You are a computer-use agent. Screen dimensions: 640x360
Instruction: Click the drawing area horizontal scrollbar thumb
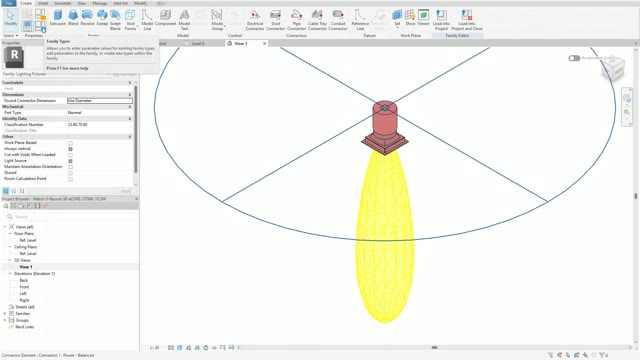pyautogui.click(x=434, y=348)
